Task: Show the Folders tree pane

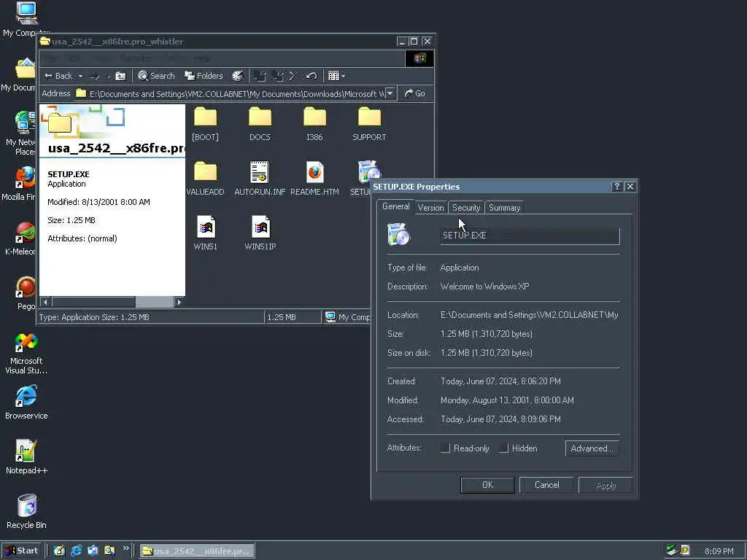Action: coord(204,76)
